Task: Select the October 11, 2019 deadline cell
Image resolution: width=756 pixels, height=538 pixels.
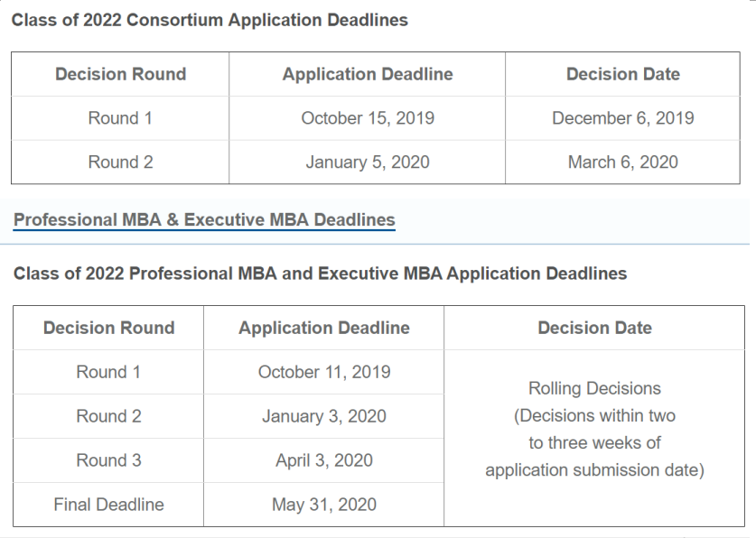Action: pyautogui.click(x=323, y=372)
